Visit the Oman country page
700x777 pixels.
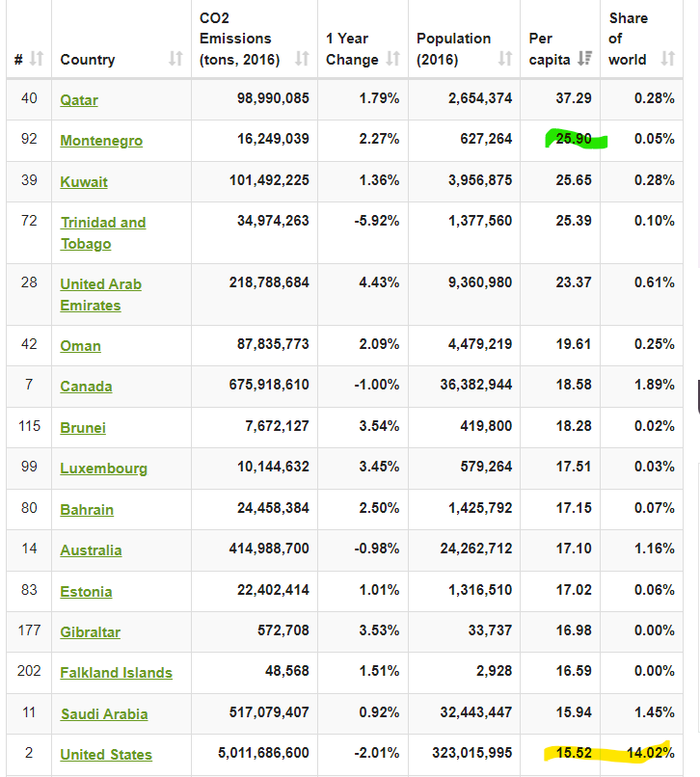click(80, 346)
